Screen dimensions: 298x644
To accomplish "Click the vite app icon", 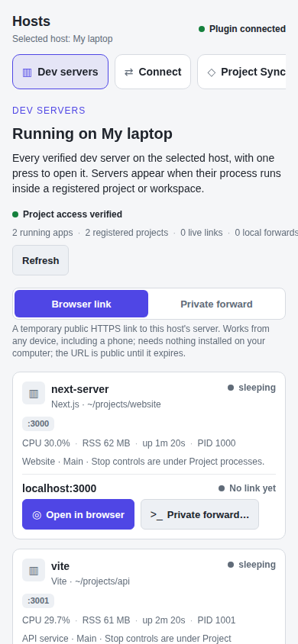I will 34,570.
